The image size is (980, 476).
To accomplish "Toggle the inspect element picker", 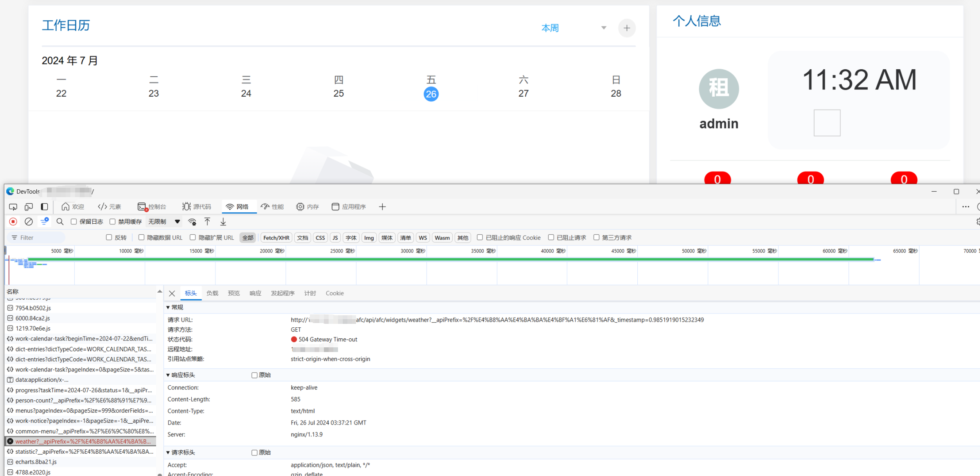I will point(13,207).
